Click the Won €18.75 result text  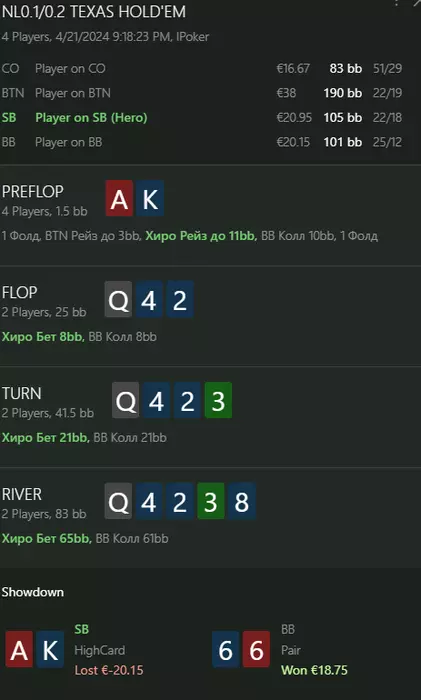314,670
